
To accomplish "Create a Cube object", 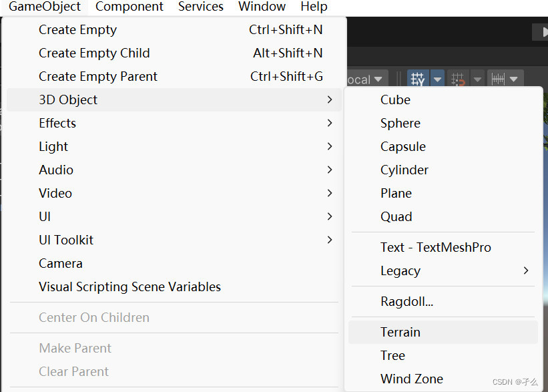I will 443,100.
